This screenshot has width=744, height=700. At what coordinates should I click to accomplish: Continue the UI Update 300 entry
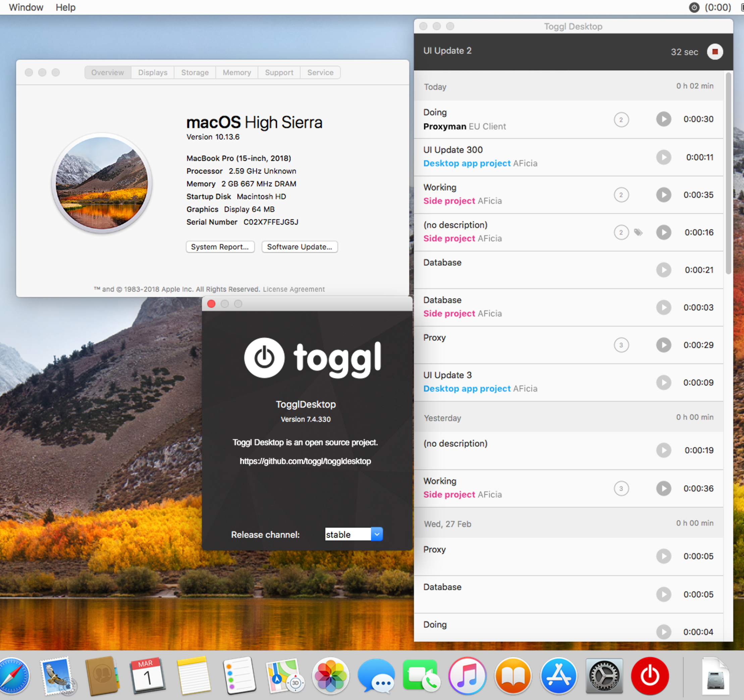(x=663, y=157)
